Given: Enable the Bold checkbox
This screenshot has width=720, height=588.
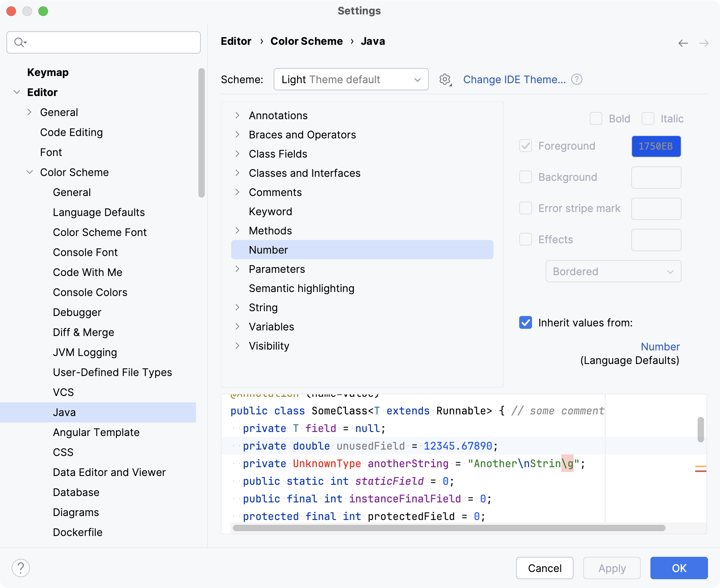Looking at the screenshot, I should click(596, 118).
